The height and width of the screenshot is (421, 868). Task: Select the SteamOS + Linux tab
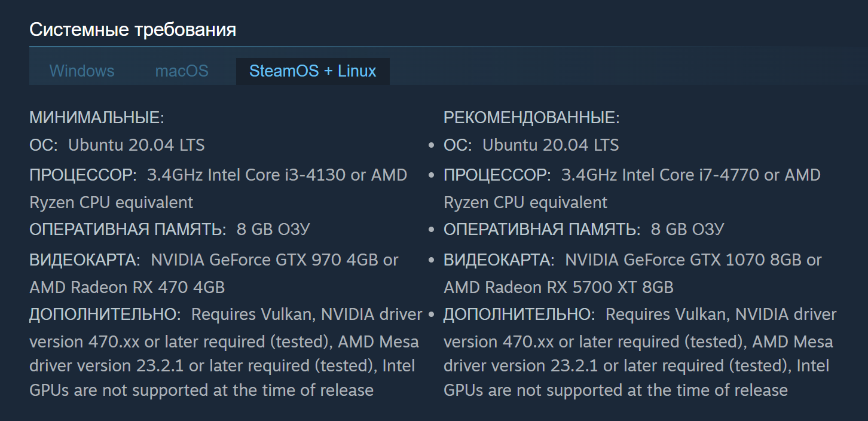coord(313,71)
